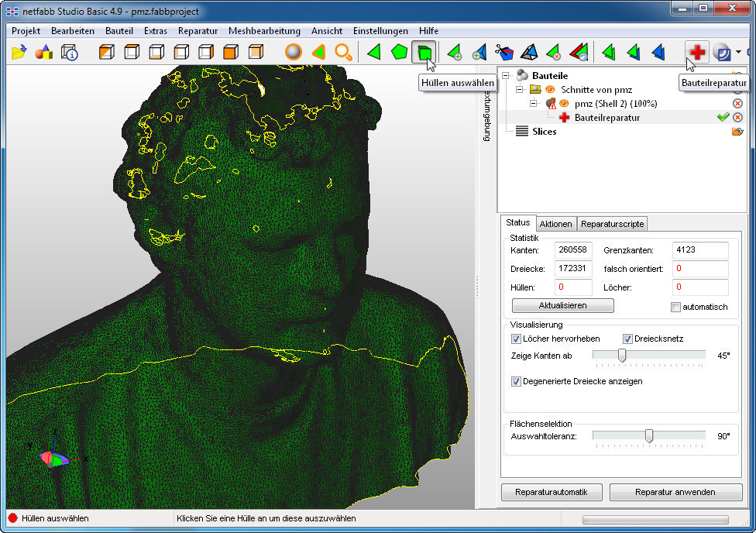Adjust the Auswahltoleranz slider

tap(649, 436)
